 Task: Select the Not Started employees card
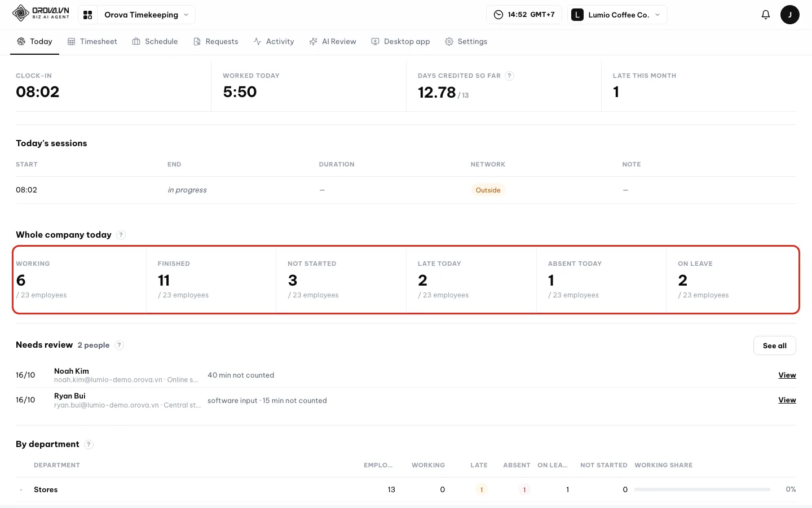click(x=341, y=279)
